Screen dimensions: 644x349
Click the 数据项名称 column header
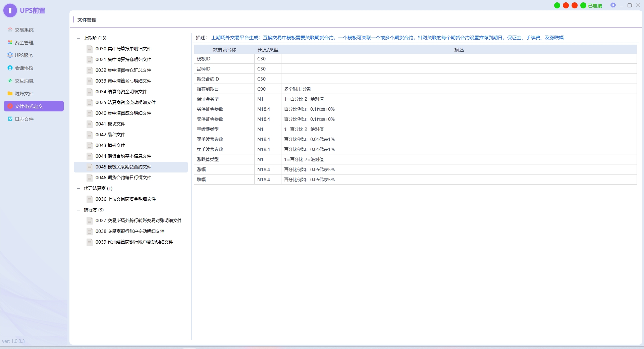click(x=224, y=50)
